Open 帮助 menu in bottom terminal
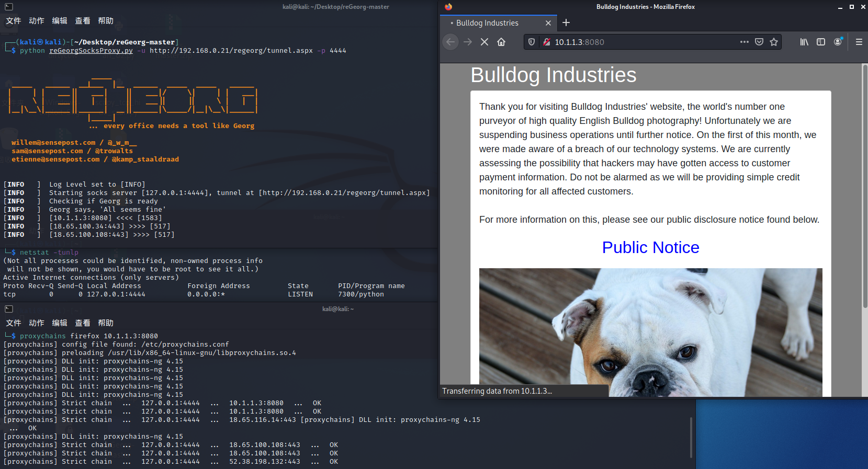 tap(106, 323)
